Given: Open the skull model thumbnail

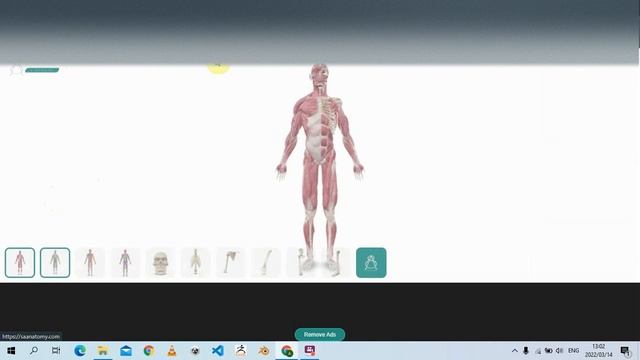Looking at the screenshot, I should coord(160,263).
